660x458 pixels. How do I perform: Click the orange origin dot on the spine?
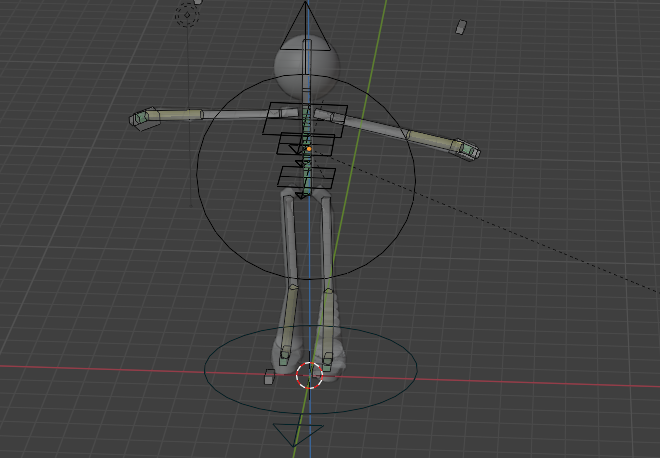click(x=309, y=149)
